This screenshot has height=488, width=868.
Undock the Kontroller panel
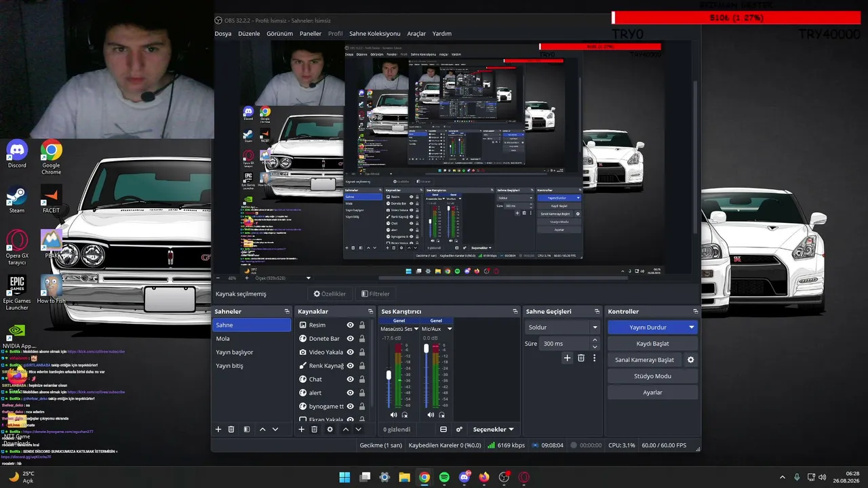click(x=695, y=312)
